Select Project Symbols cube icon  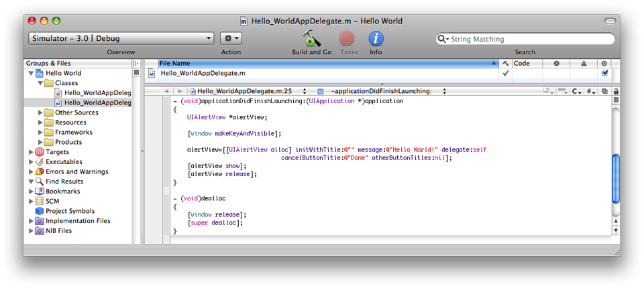40,211
